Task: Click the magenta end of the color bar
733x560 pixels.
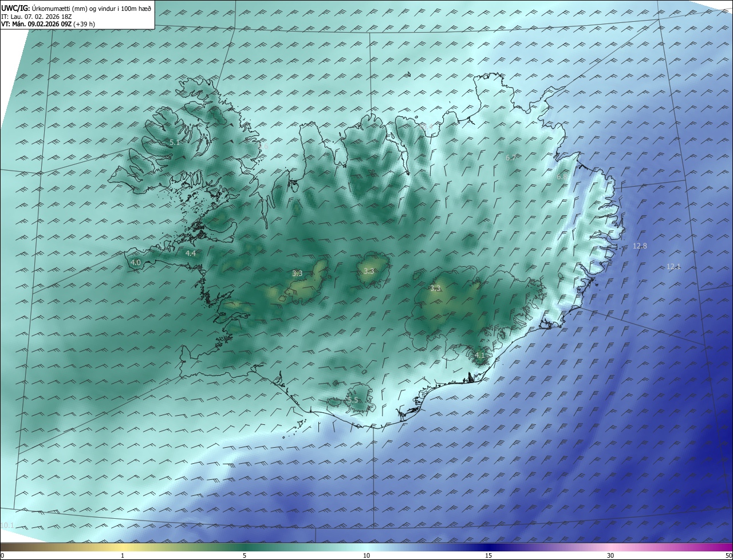Action: [722, 547]
